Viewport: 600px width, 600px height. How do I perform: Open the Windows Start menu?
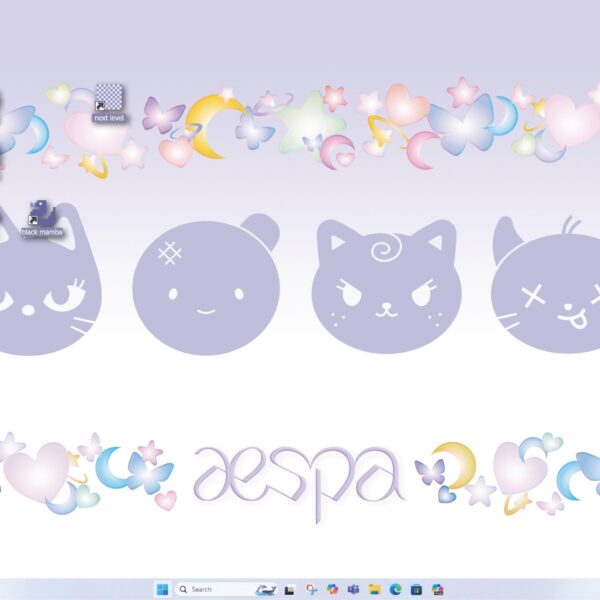click(x=162, y=590)
